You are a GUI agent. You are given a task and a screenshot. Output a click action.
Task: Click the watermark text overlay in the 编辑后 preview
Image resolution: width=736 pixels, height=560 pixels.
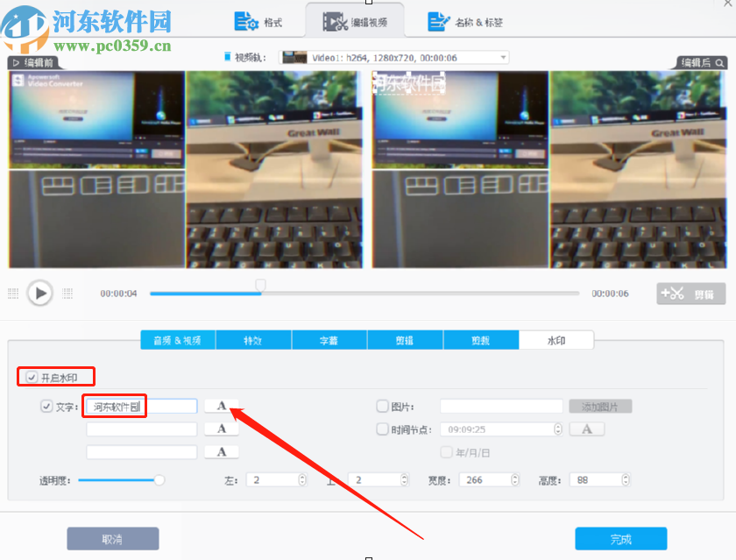coord(408,83)
